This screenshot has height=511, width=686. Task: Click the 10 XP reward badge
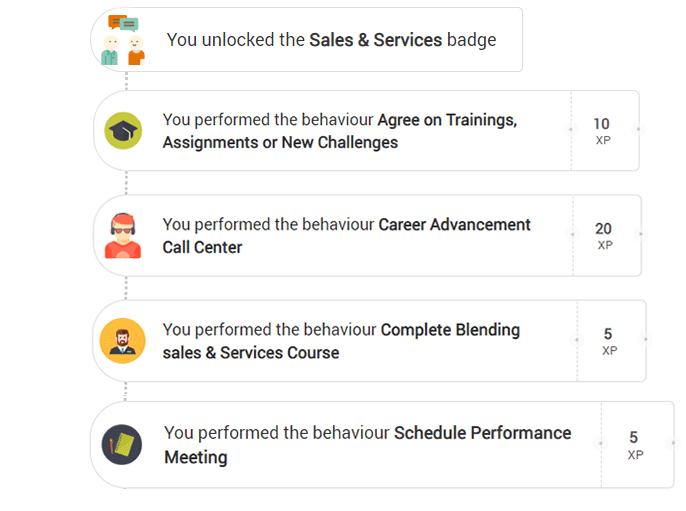pyautogui.click(x=602, y=131)
